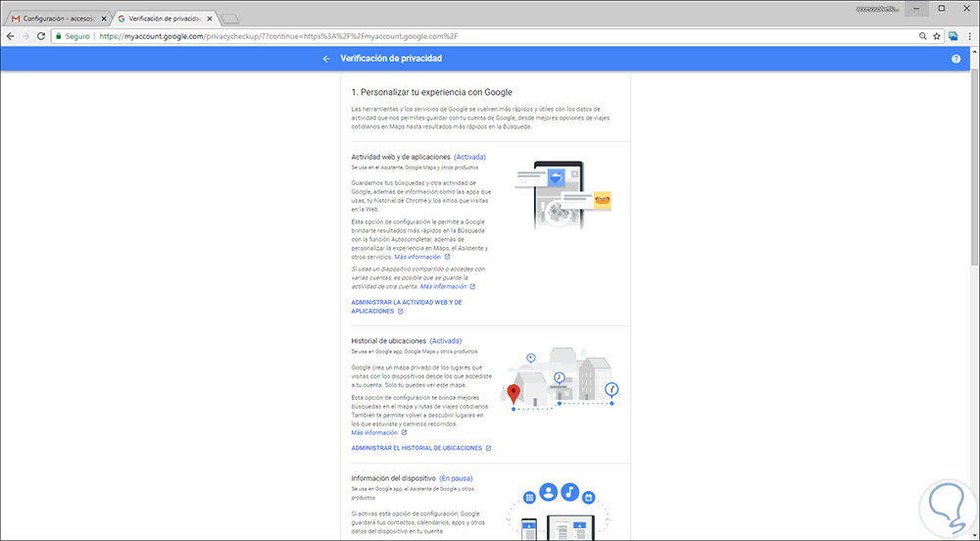Viewport: 980px width, 541px height.
Task: Switch to the Configuración Gmail tab
Action: click(58, 19)
